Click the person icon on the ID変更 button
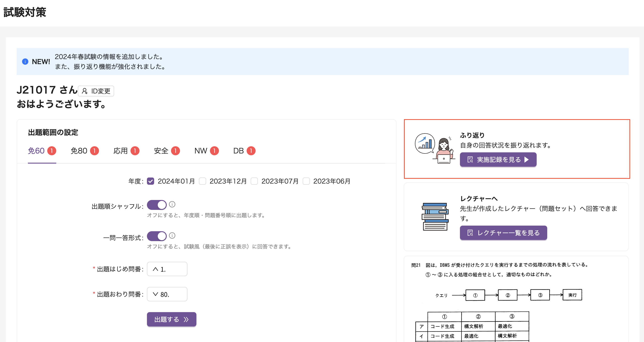Viewport: 644px width, 342px height. (x=85, y=91)
